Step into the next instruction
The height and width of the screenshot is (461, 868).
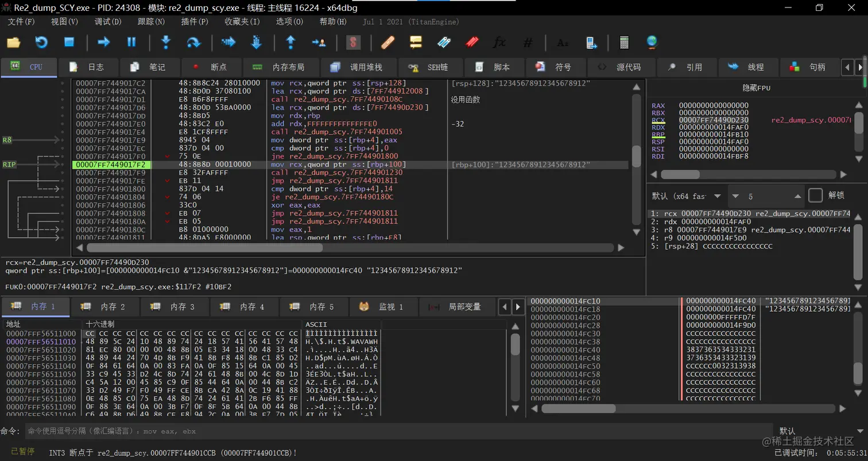coord(166,42)
